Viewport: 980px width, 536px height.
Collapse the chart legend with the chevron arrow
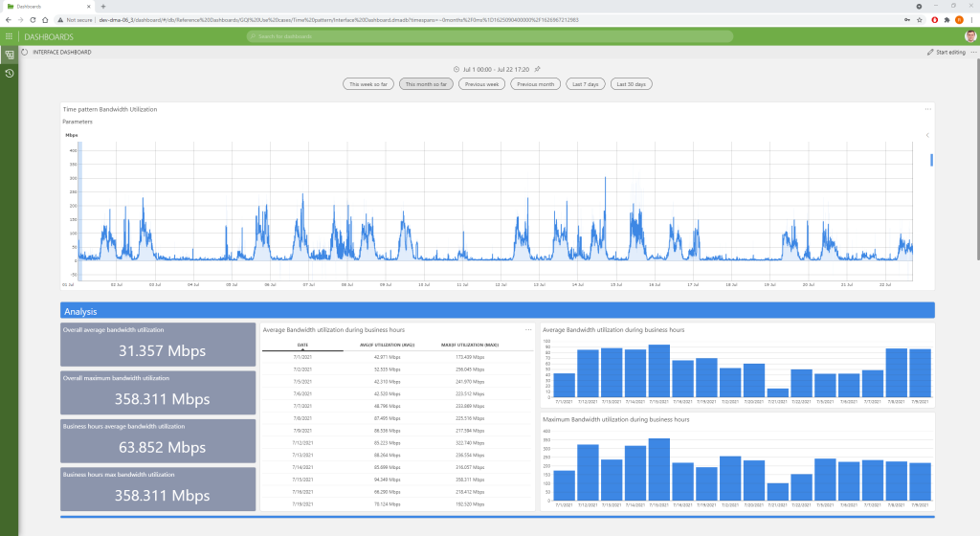coord(927,135)
